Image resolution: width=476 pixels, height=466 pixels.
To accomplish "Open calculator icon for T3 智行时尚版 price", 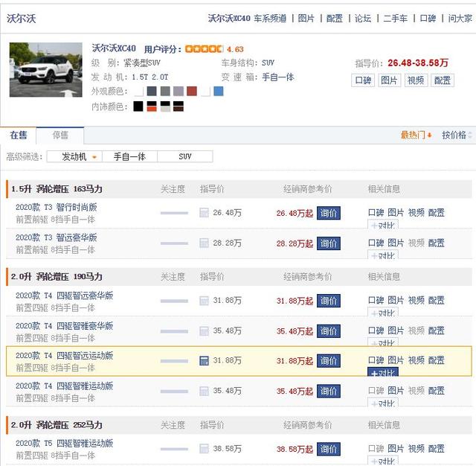I will (x=204, y=213).
